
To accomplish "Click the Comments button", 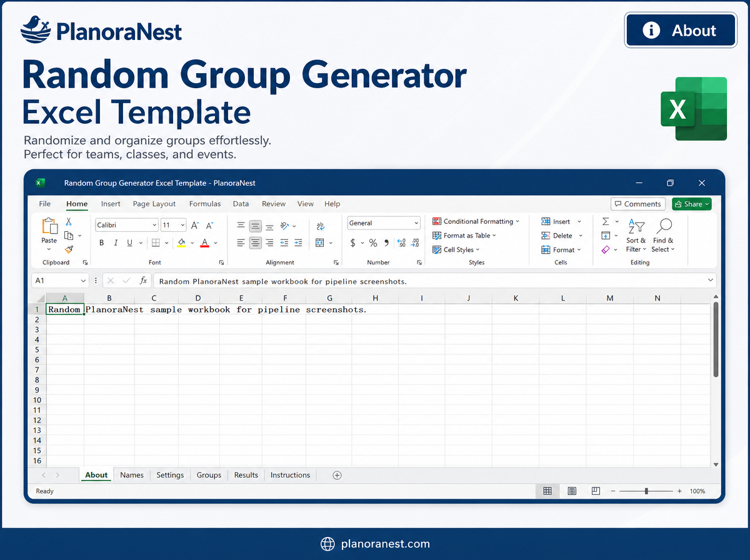I will click(637, 204).
